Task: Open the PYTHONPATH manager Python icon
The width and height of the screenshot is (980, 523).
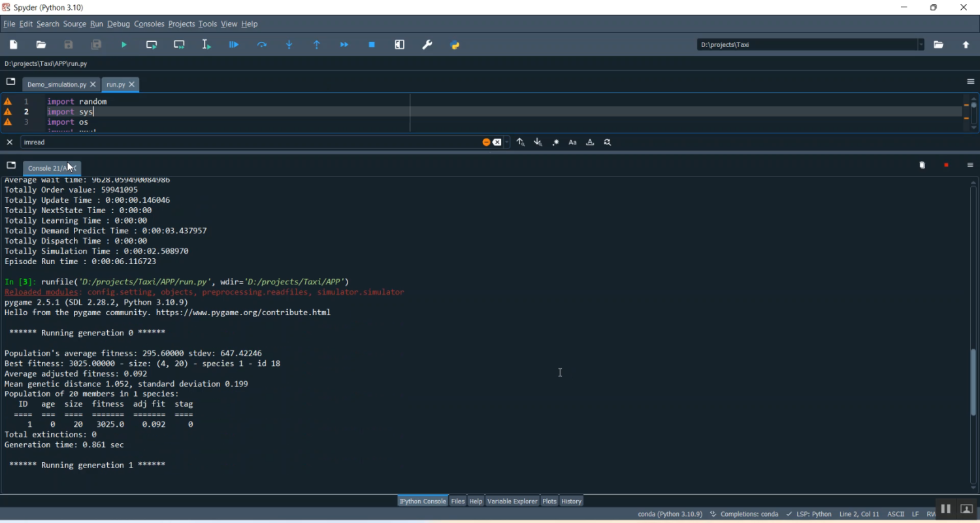Action: pos(455,45)
